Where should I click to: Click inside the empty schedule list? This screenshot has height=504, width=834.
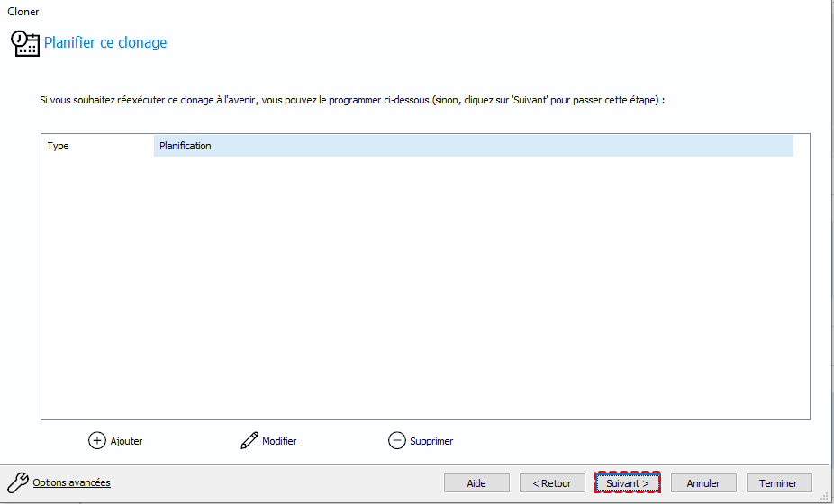click(424, 288)
